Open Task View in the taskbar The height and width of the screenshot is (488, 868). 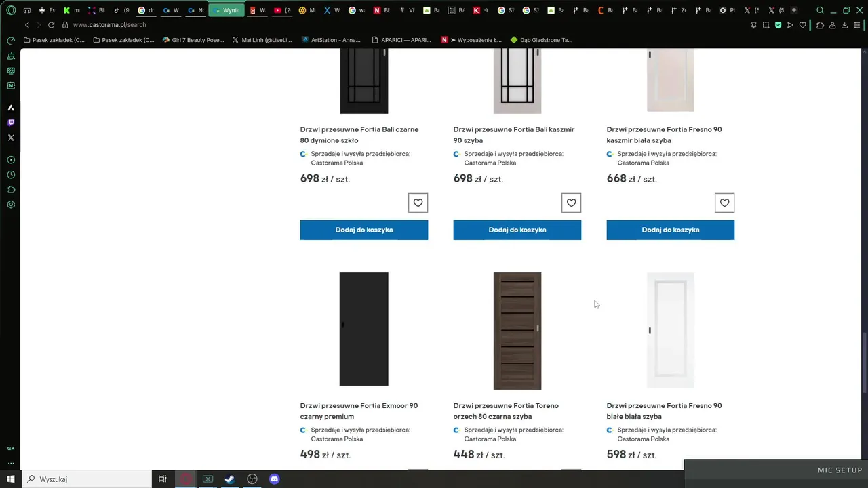163,479
